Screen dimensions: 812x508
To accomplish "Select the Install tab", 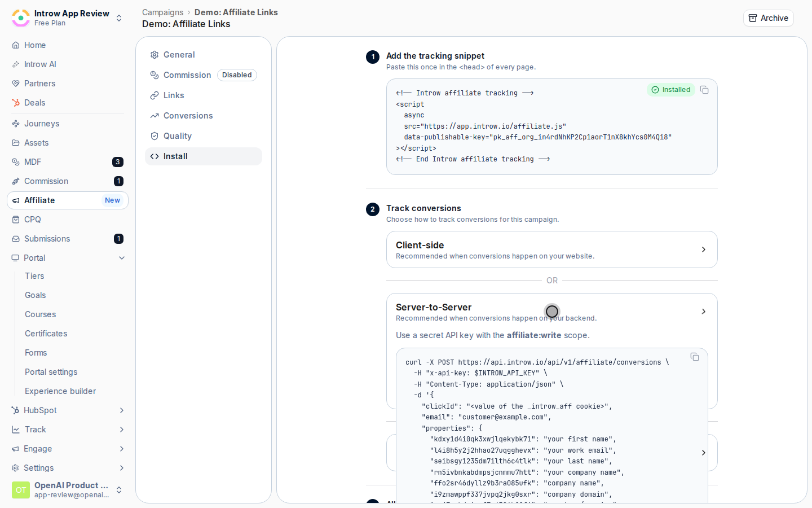I will coord(204,156).
